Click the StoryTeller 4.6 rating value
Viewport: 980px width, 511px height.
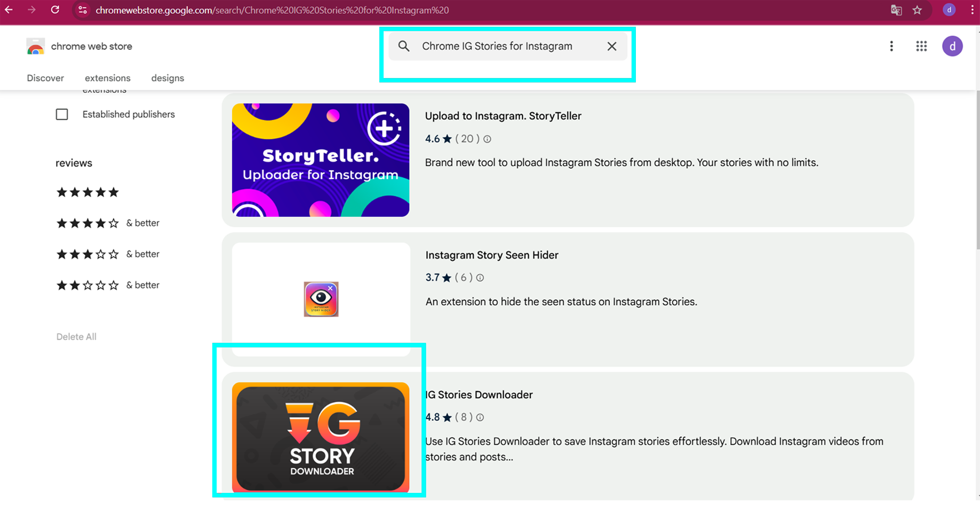432,139
